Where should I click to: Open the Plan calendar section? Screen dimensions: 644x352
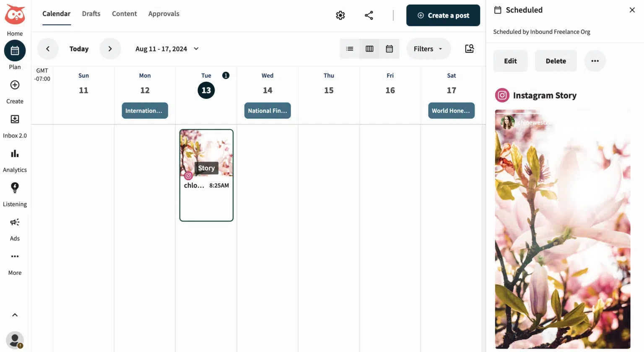(15, 50)
